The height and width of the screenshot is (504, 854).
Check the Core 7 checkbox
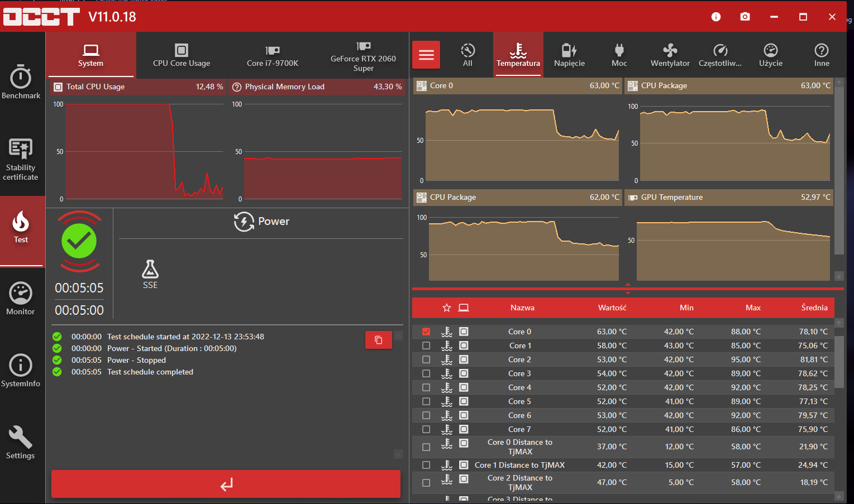click(x=426, y=429)
